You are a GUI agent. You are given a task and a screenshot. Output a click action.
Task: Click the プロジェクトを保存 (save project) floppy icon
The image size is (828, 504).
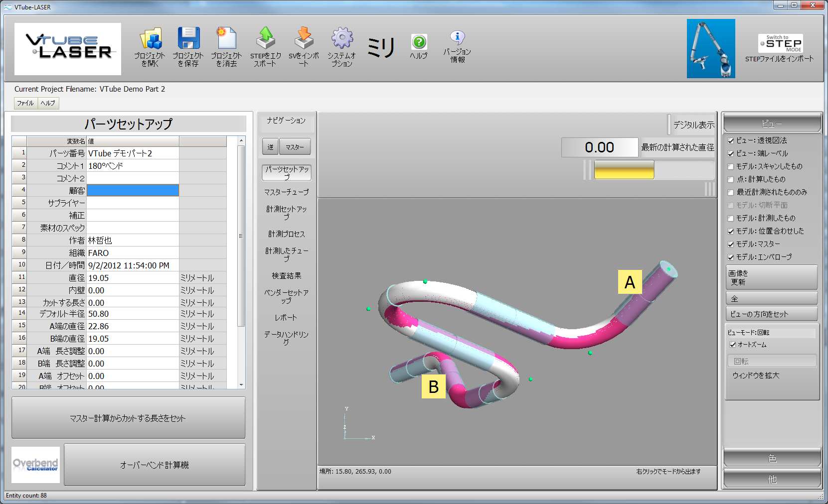tap(188, 40)
